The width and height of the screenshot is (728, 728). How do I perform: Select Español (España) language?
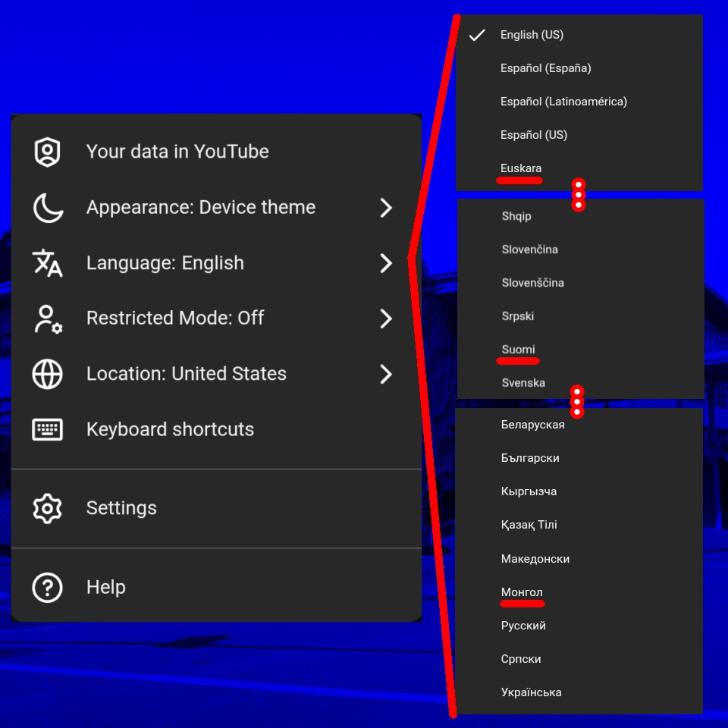tap(579, 68)
